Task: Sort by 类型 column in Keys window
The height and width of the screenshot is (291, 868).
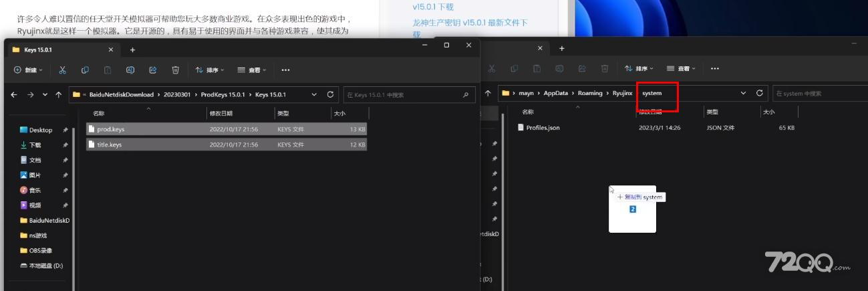Action: (x=283, y=114)
